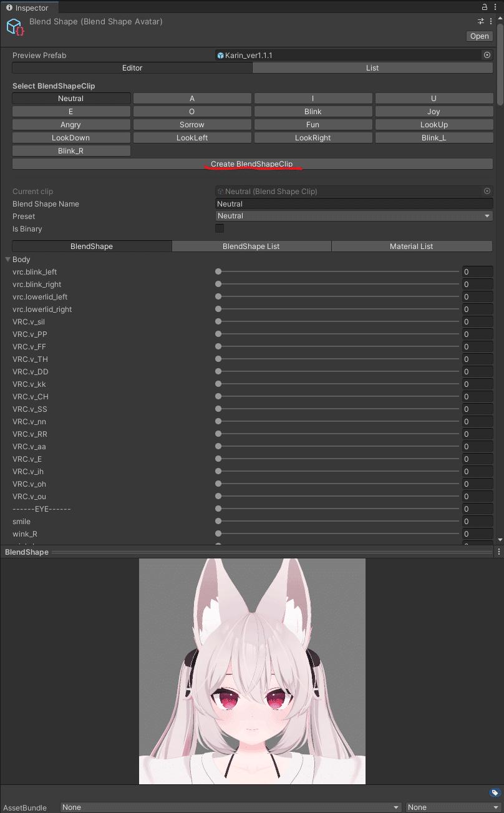Open the AssetBundle name dropdown
This screenshot has height=813, width=504.
tap(231, 807)
